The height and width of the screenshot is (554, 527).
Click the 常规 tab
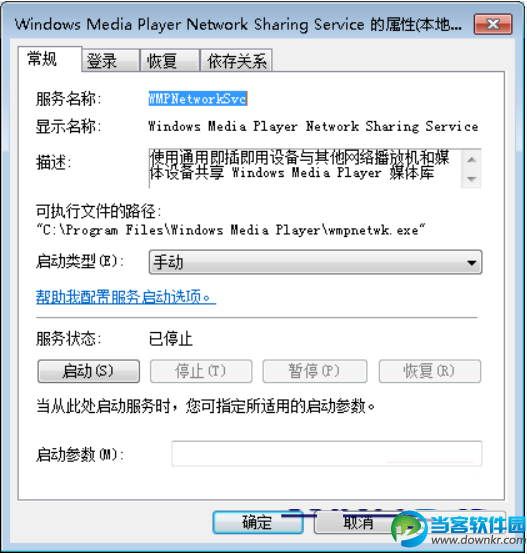click(x=50, y=59)
